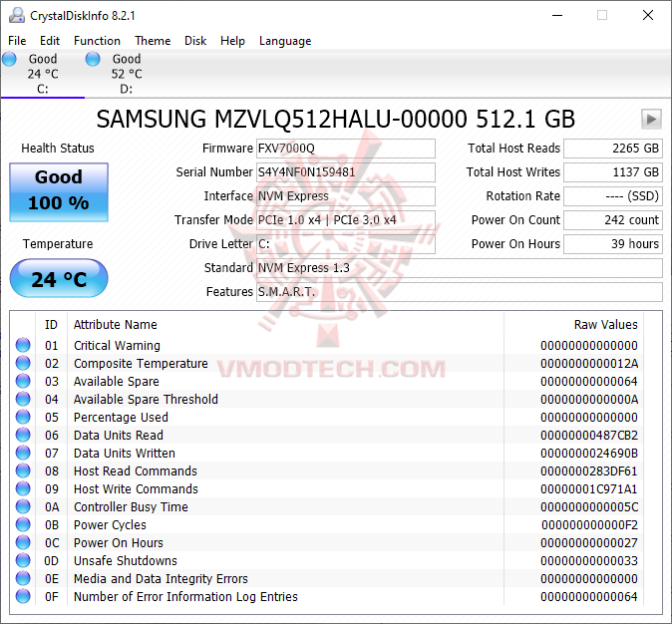This screenshot has height=624, width=672.
Task: Click the 24 °C temperature button
Action: tap(59, 278)
